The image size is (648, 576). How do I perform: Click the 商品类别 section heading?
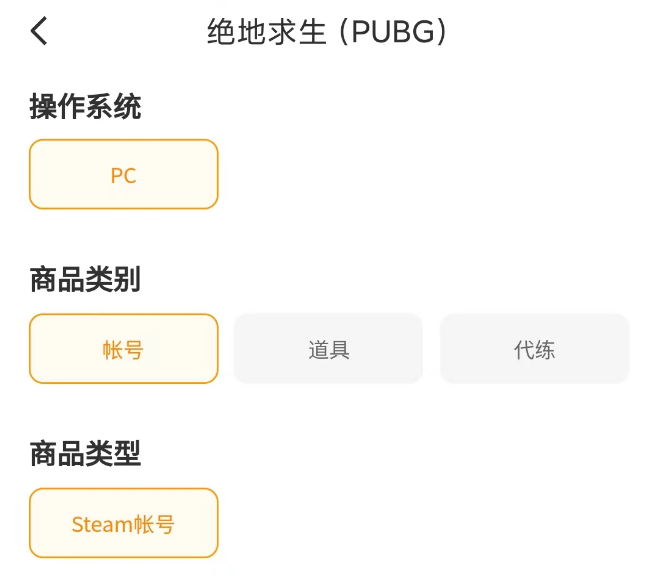click(x=86, y=280)
